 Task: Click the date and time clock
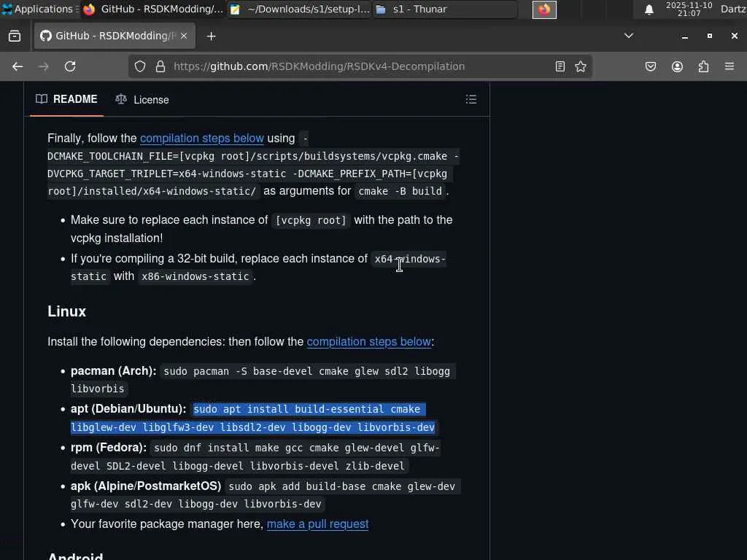[689, 9]
